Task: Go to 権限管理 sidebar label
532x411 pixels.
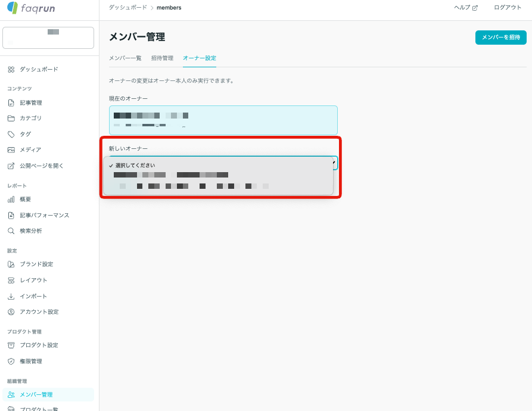Action: click(x=31, y=361)
